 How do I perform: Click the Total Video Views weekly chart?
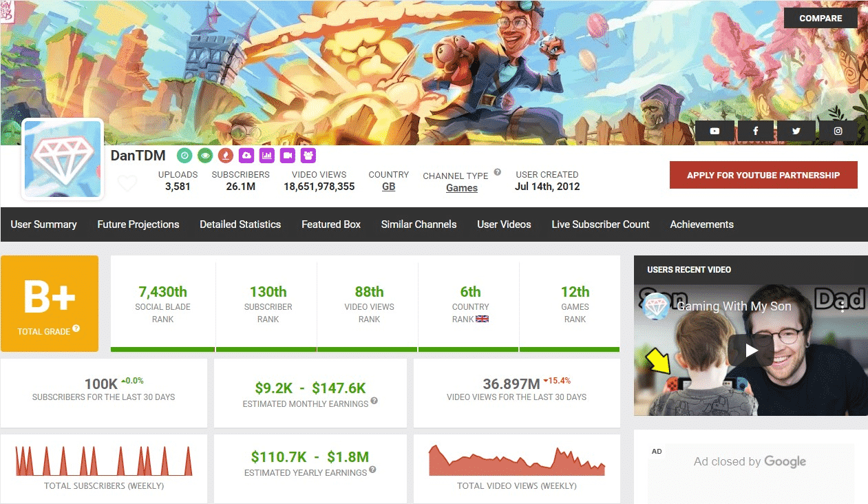(517, 460)
